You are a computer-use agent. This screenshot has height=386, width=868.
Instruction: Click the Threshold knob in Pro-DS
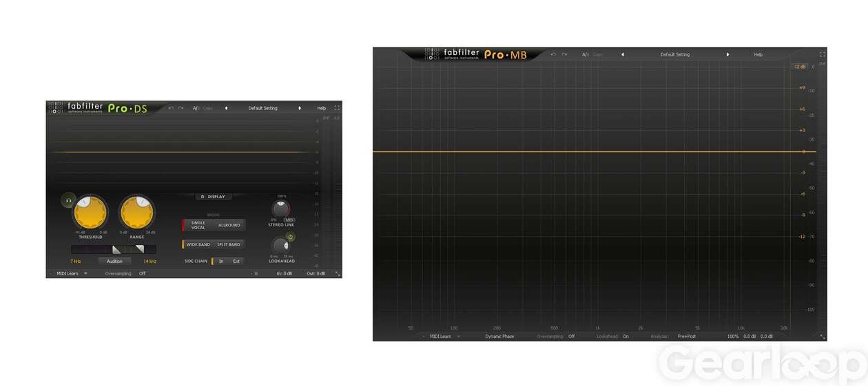point(90,213)
